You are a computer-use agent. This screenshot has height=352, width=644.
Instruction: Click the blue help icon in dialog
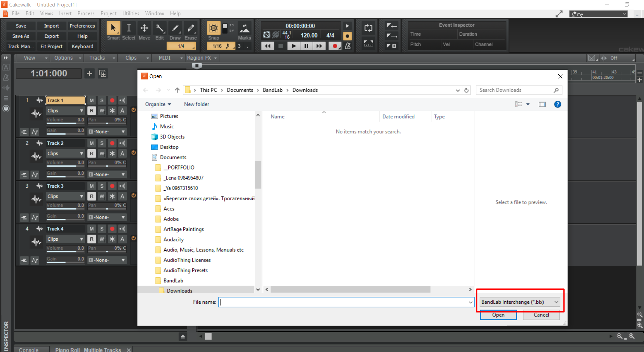tap(558, 104)
